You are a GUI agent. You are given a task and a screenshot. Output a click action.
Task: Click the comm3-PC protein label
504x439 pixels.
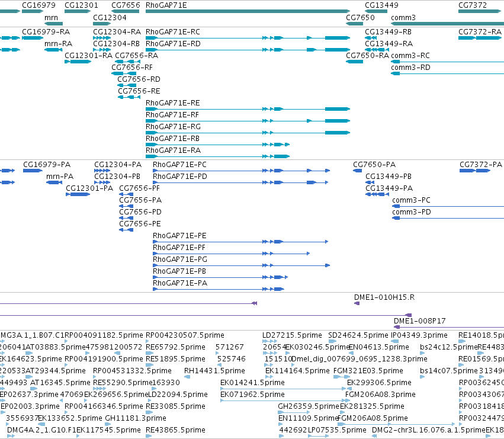click(x=411, y=200)
